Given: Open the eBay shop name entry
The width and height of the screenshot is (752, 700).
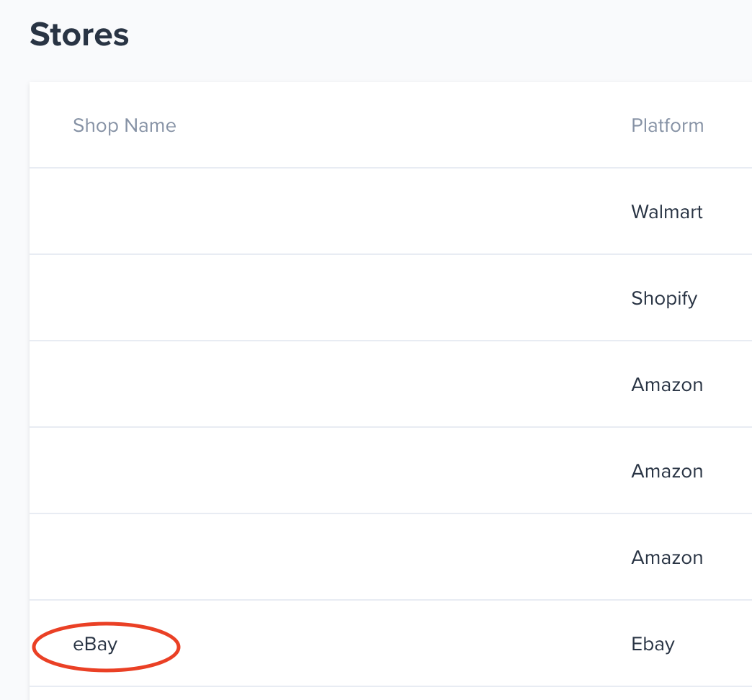Looking at the screenshot, I should click(x=95, y=644).
